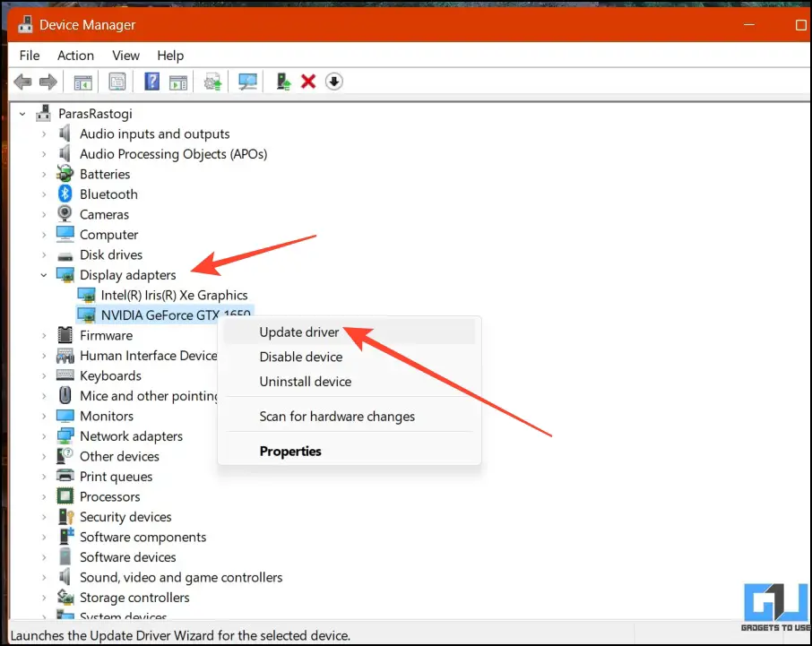Click the red X Uninstall device icon
812x646 pixels.
(x=308, y=82)
